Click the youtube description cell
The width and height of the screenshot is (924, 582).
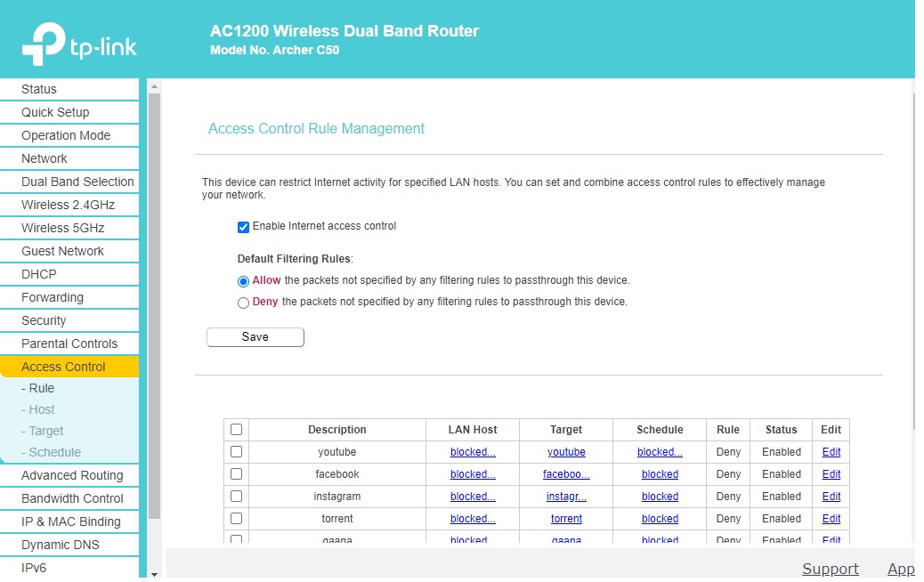pyautogui.click(x=337, y=452)
